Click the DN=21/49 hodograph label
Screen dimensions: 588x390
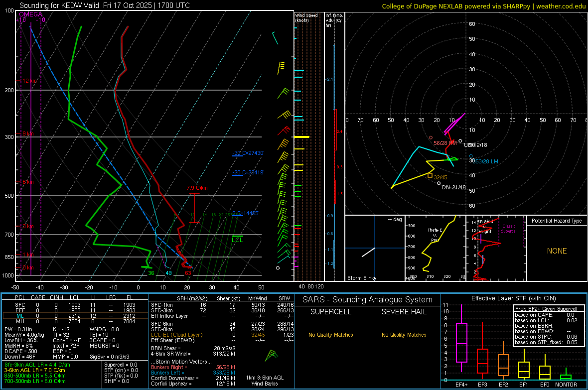[454, 187]
